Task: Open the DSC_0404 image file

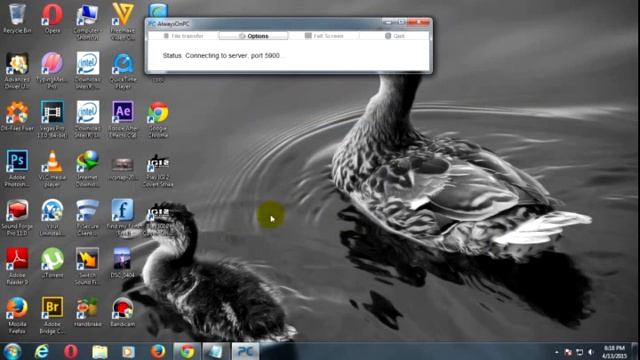Action: coord(122,263)
